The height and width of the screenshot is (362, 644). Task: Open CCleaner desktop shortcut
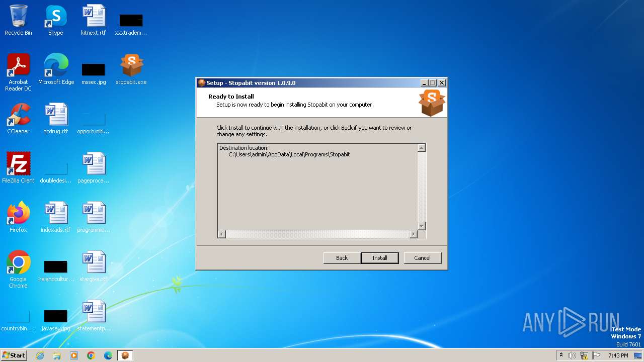click(x=18, y=119)
